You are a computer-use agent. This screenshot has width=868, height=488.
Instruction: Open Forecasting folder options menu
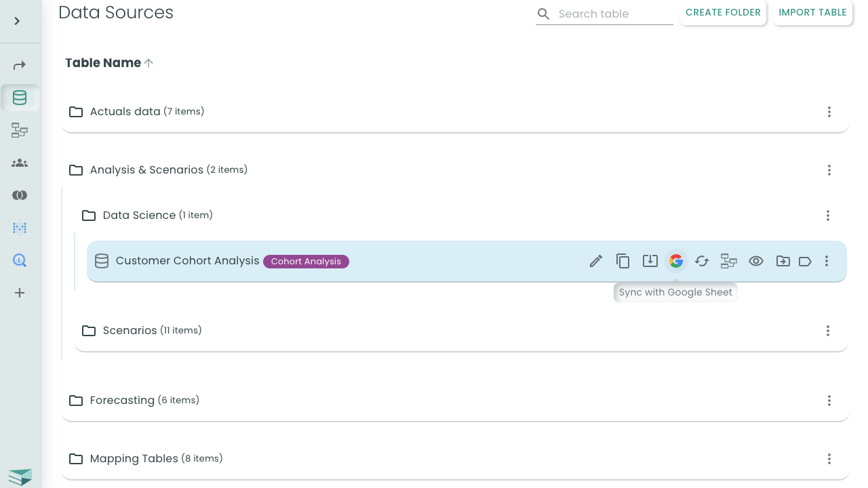(x=829, y=401)
